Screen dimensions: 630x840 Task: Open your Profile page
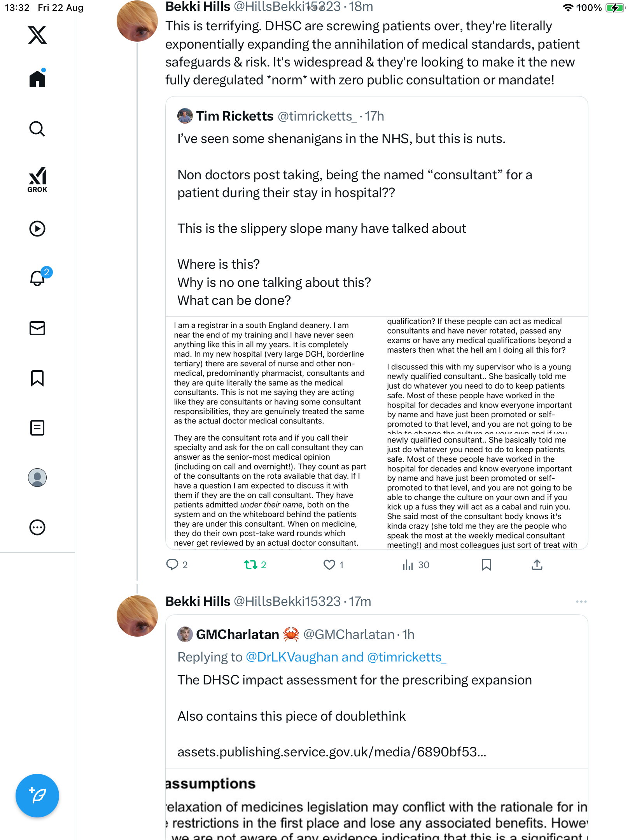[37, 478]
